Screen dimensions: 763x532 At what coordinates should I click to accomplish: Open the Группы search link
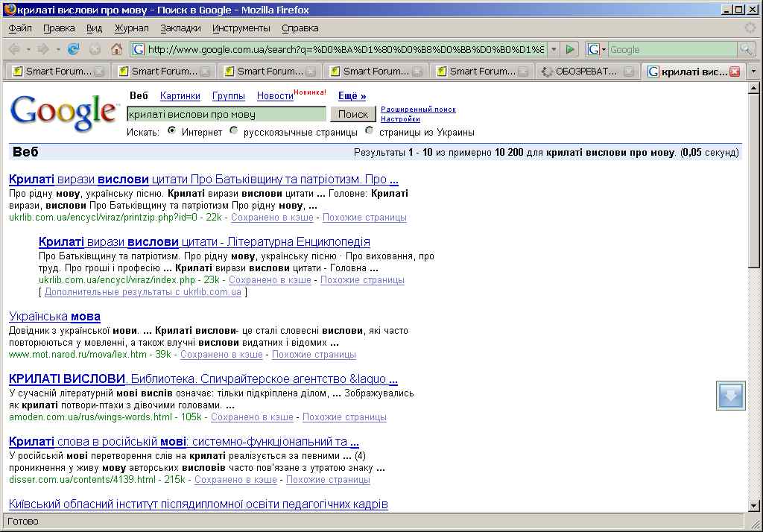pyautogui.click(x=228, y=96)
